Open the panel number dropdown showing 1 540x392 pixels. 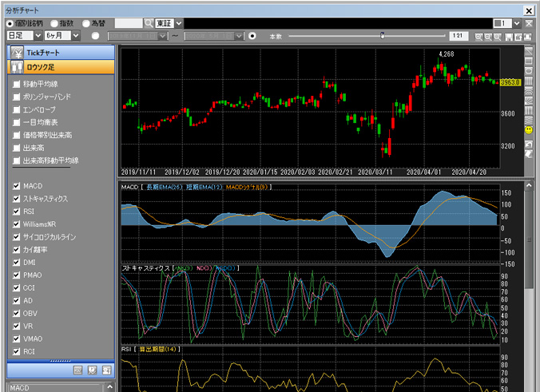tap(517, 23)
